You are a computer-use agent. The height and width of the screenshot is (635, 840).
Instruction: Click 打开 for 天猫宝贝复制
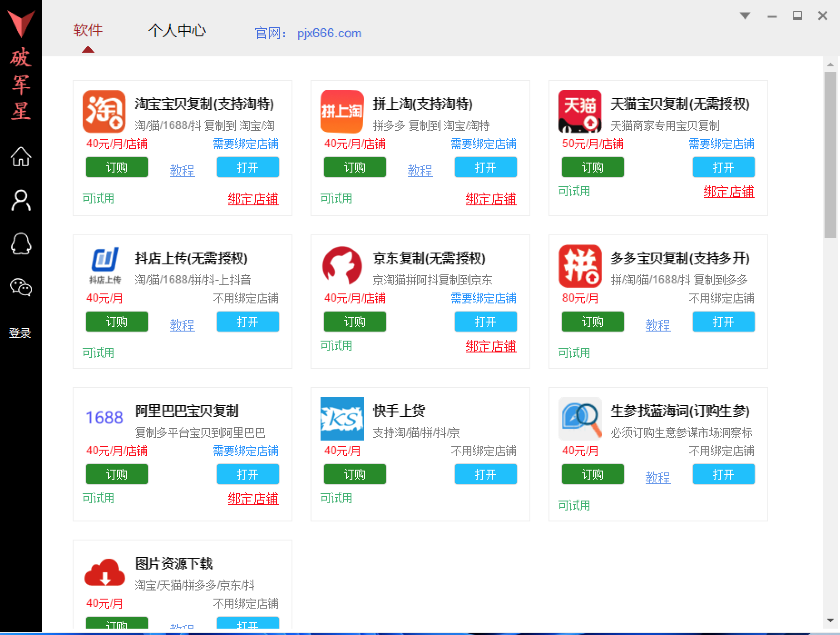[723, 167]
